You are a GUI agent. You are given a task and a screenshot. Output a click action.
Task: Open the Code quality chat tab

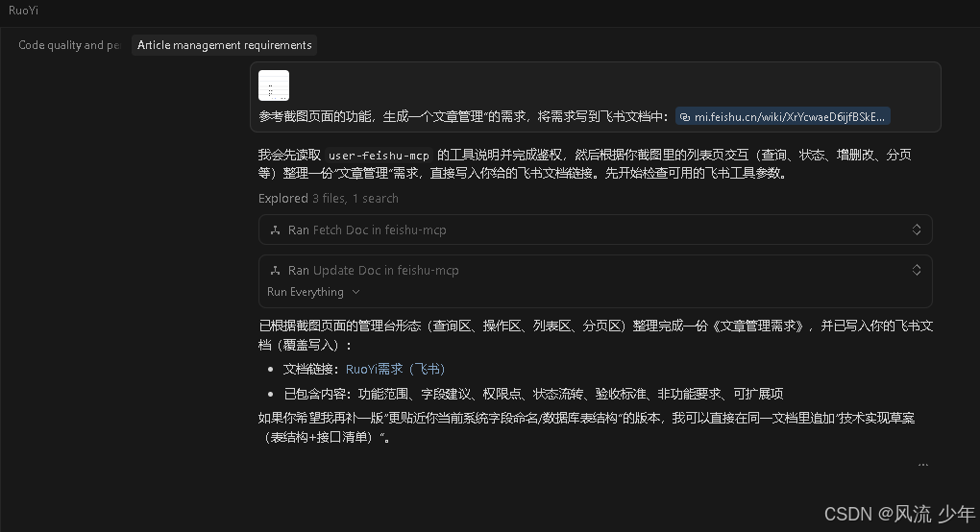point(69,45)
